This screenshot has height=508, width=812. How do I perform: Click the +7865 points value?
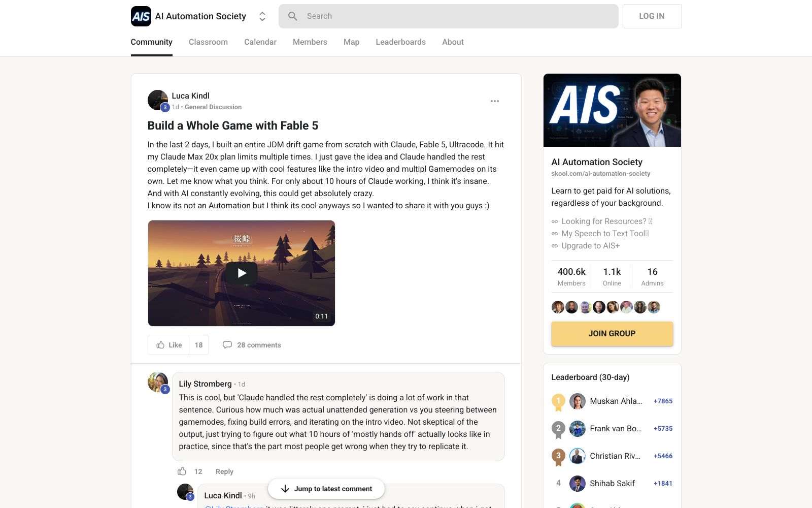click(x=663, y=401)
